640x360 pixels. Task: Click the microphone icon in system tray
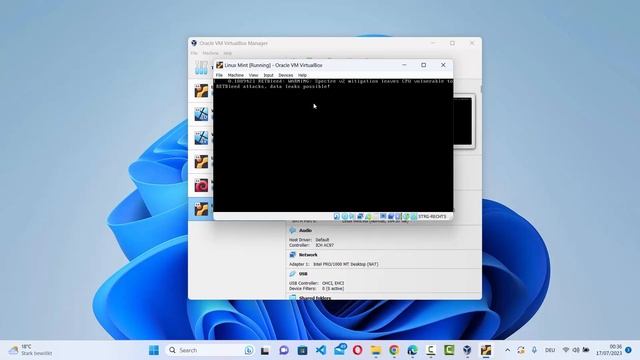click(x=534, y=350)
